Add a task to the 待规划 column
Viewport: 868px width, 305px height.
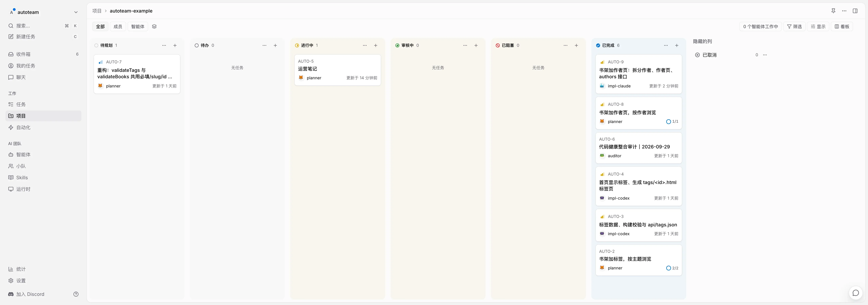click(x=175, y=45)
